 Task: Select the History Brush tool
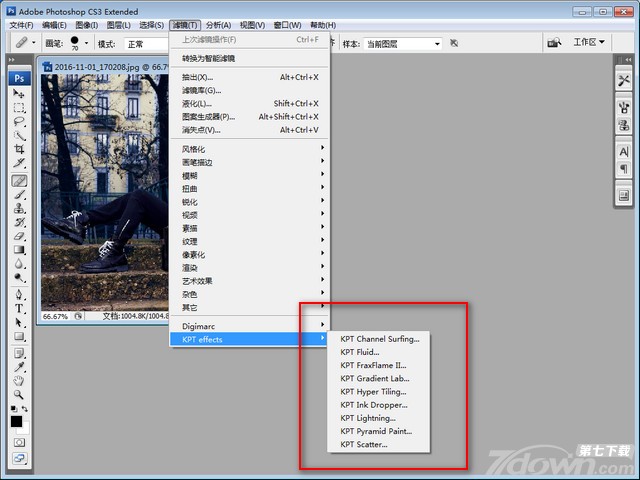click(19, 222)
